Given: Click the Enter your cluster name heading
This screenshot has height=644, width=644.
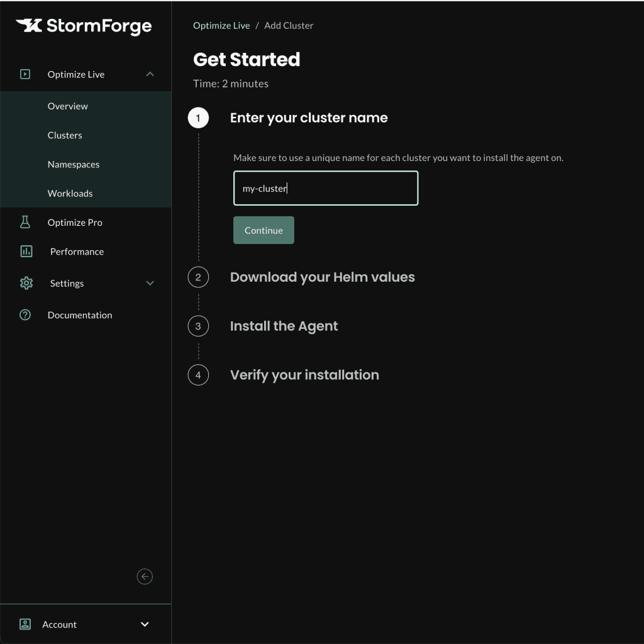Looking at the screenshot, I should pos(309,118).
